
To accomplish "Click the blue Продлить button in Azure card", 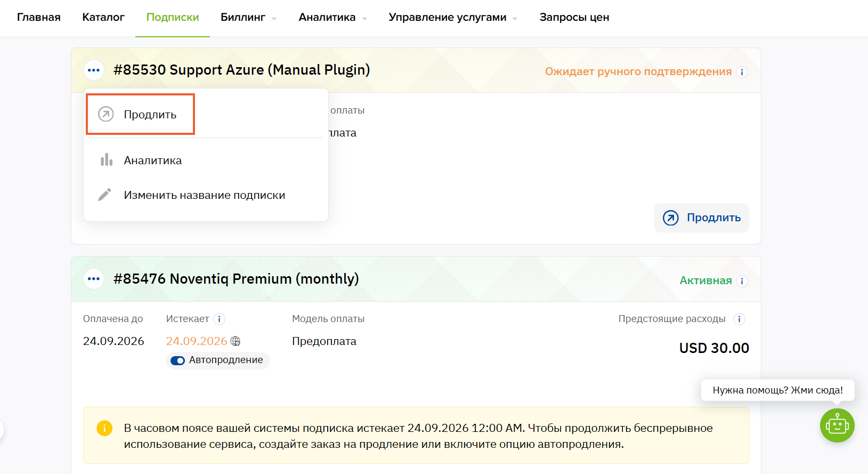I will click(x=701, y=218).
